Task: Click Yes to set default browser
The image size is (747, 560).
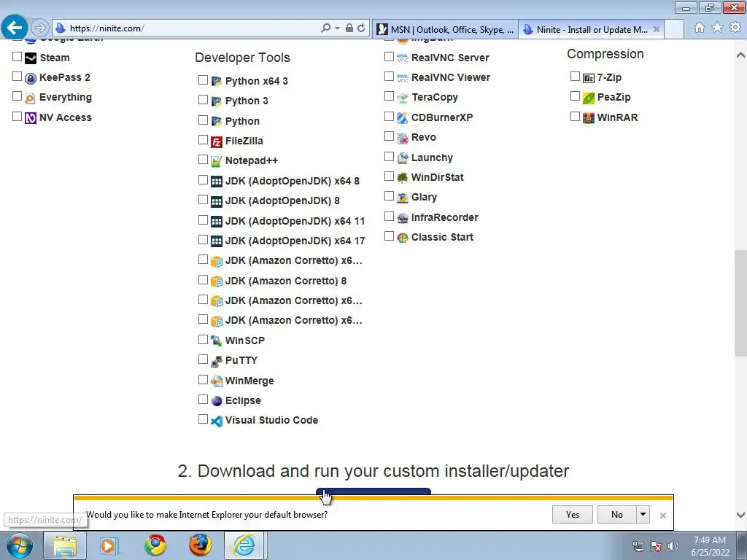Action: [573, 514]
